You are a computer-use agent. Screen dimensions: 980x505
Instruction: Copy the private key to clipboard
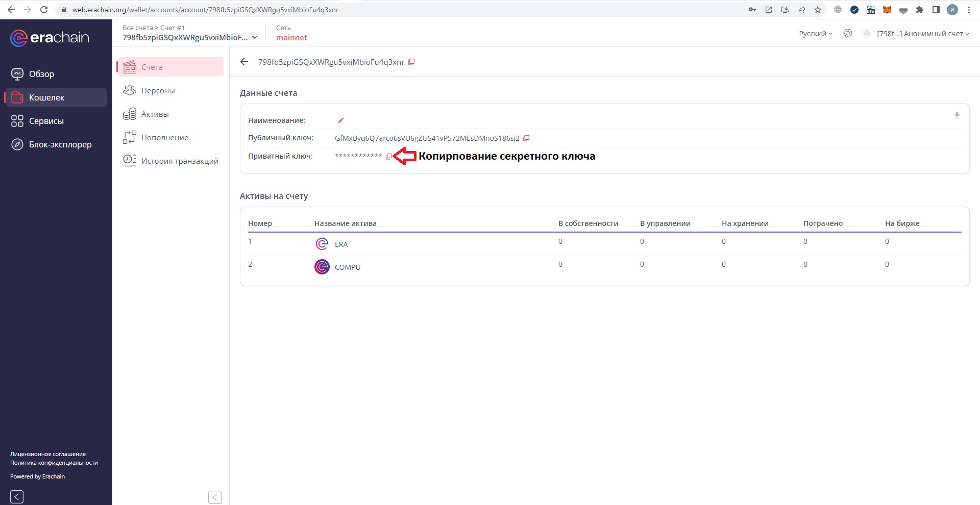pos(388,157)
